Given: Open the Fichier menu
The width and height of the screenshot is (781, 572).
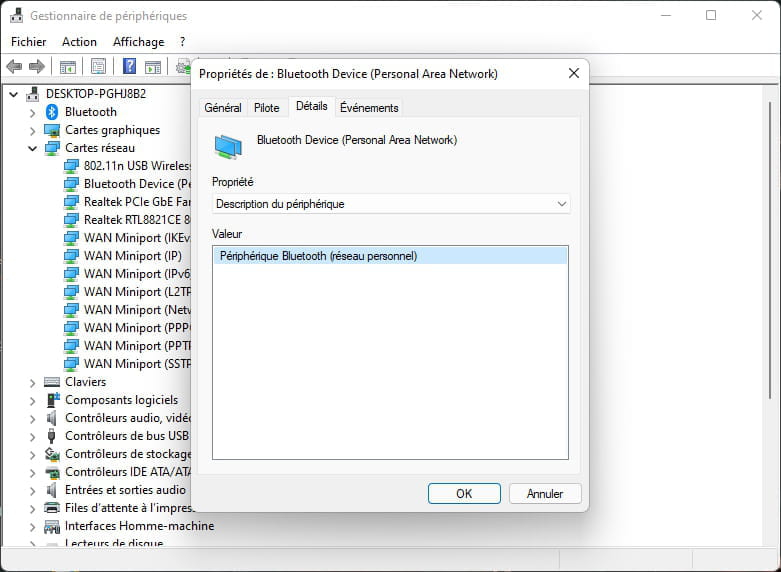Looking at the screenshot, I should click(28, 41).
